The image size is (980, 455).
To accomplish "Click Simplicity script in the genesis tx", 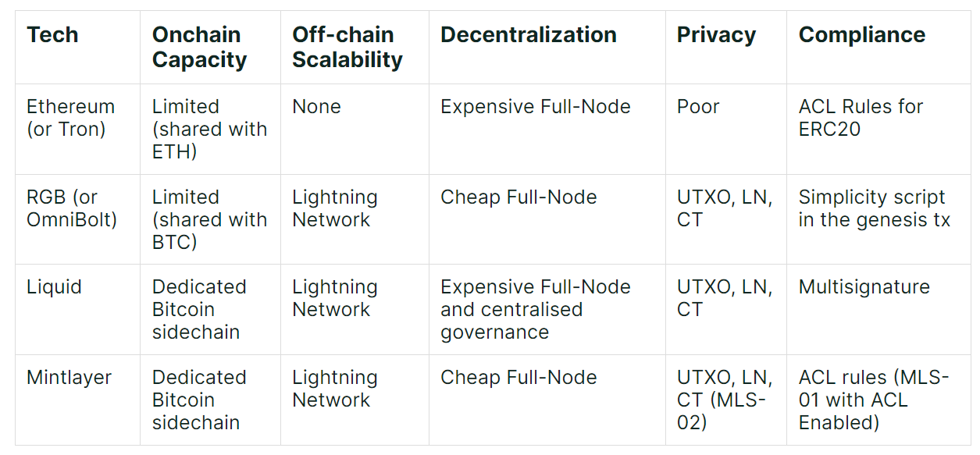I will [x=874, y=208].
